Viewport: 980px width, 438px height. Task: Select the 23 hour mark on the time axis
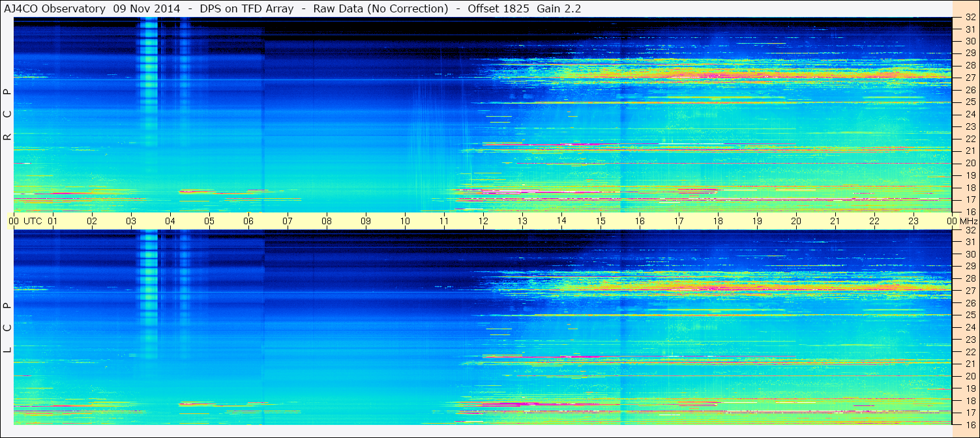click(913, 221)
